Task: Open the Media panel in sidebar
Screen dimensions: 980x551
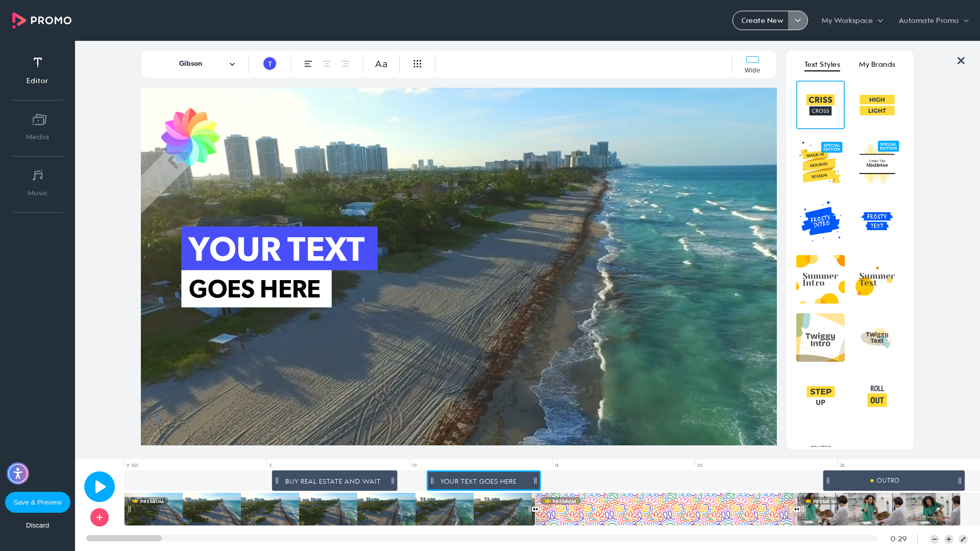Action: point(37,127)
